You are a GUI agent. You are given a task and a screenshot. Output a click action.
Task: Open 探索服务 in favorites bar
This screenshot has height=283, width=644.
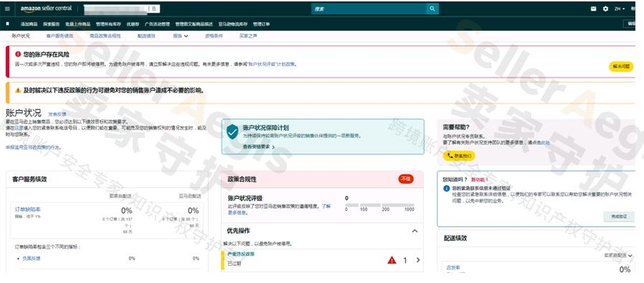[x=52, y=24]
